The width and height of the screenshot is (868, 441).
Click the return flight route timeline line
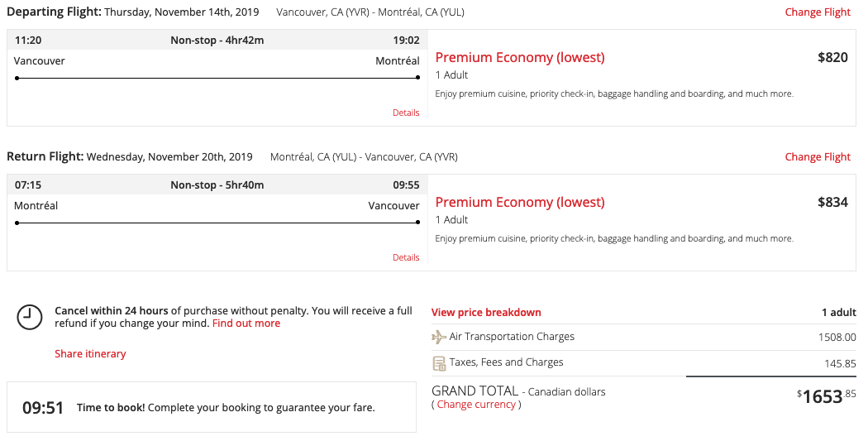pyautogui.click(x=217, y=223)
